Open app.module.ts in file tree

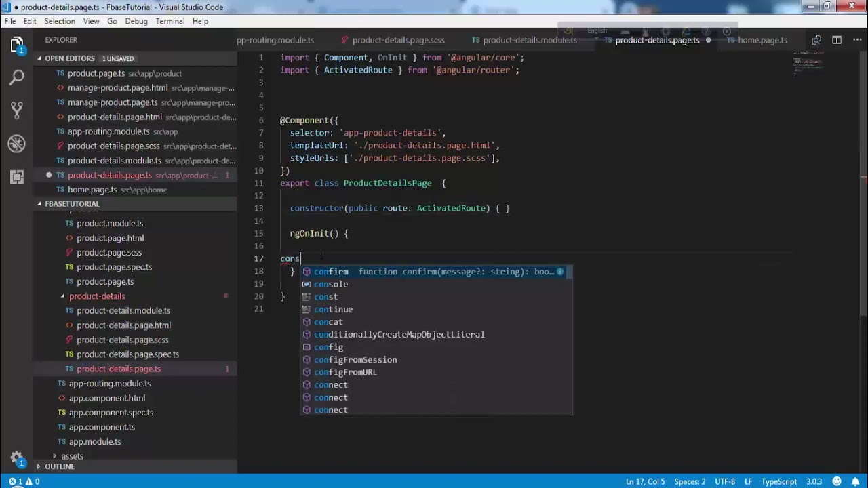click(135, 441)
